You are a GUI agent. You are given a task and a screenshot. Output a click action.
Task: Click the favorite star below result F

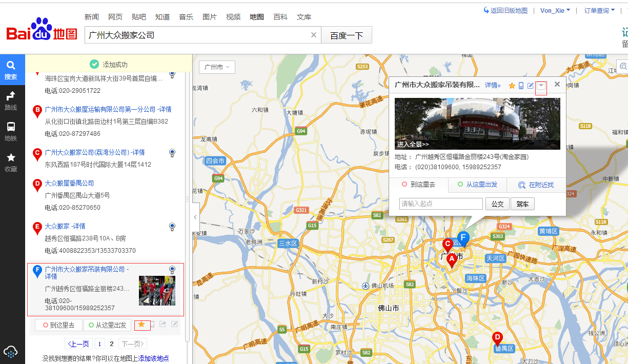point(141,324)
